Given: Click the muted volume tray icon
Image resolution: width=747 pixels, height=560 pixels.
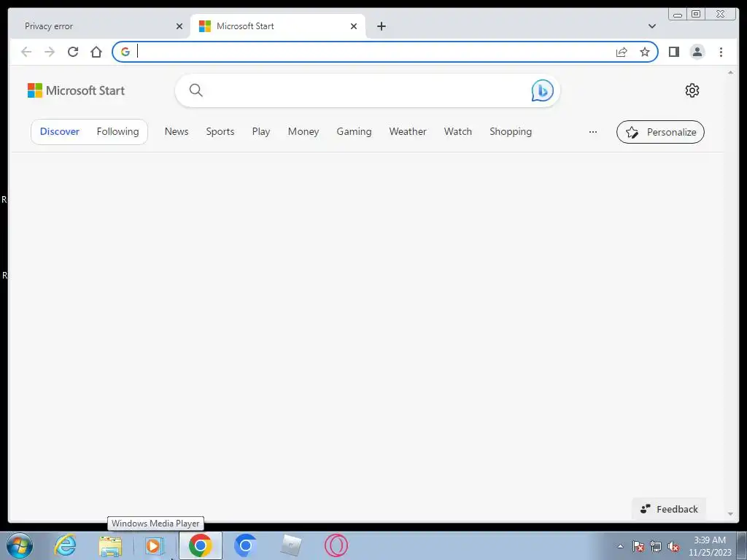Looking at the screenshot, I should click(x=673, y=546).
